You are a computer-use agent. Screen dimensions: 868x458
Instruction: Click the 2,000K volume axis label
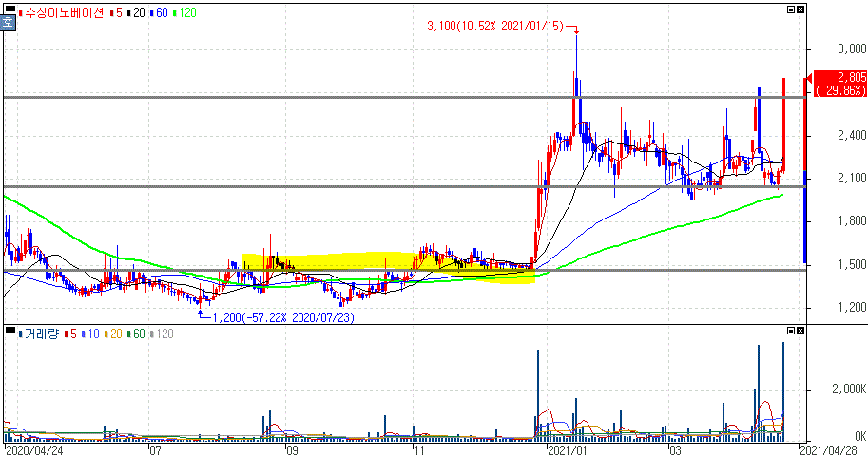click(x=849, y=390)
